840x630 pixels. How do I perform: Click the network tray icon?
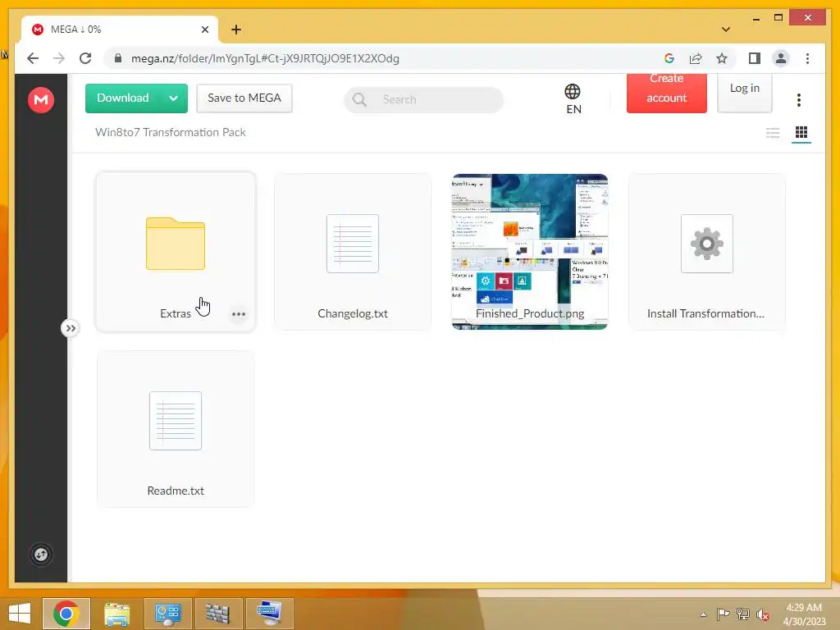coord(743,614)
